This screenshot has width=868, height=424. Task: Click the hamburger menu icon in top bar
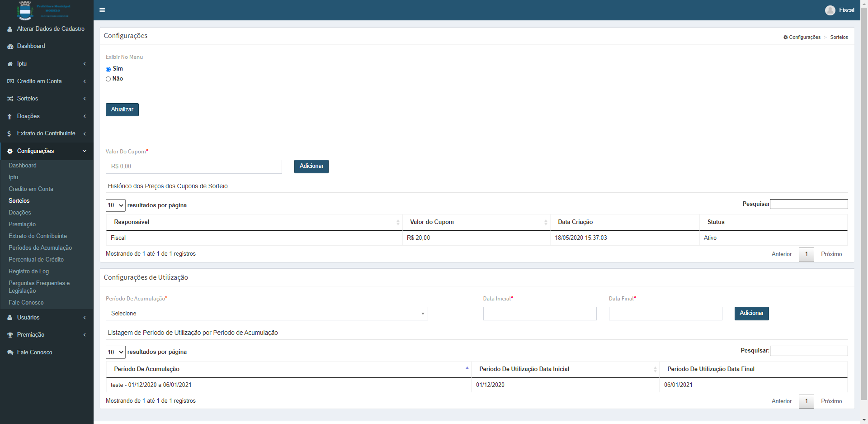pos(102,10)
